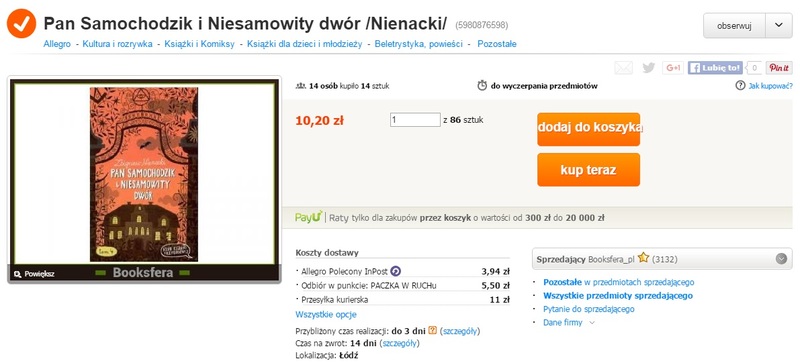Share the listing on Twitter

pyautogui.click(x=648, y=68)
